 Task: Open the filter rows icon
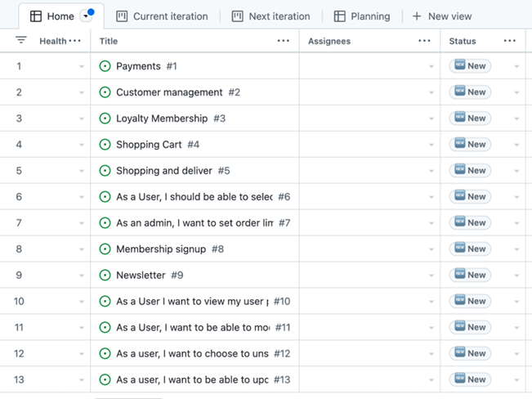[21, 40]
